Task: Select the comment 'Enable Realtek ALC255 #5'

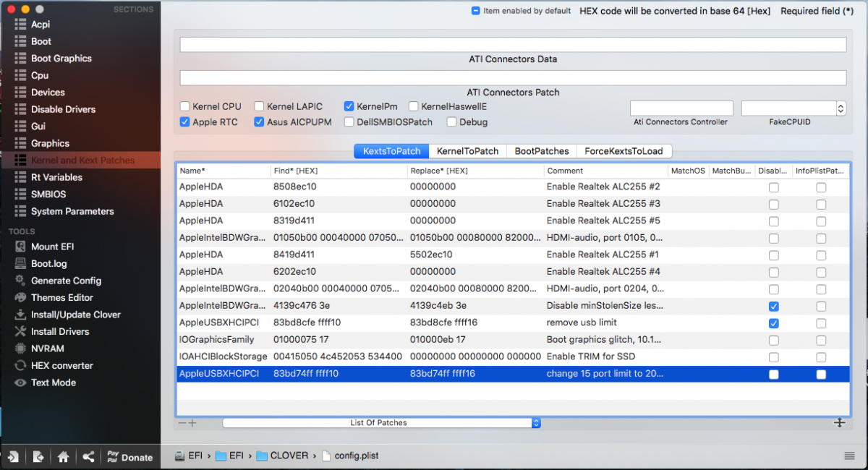Action: click(x=603, y=221)
